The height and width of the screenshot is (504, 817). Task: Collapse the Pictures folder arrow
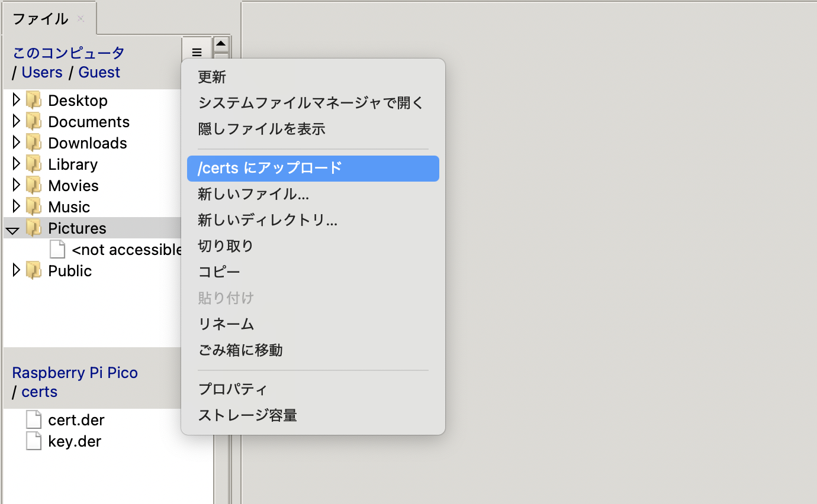pos(13,230)
